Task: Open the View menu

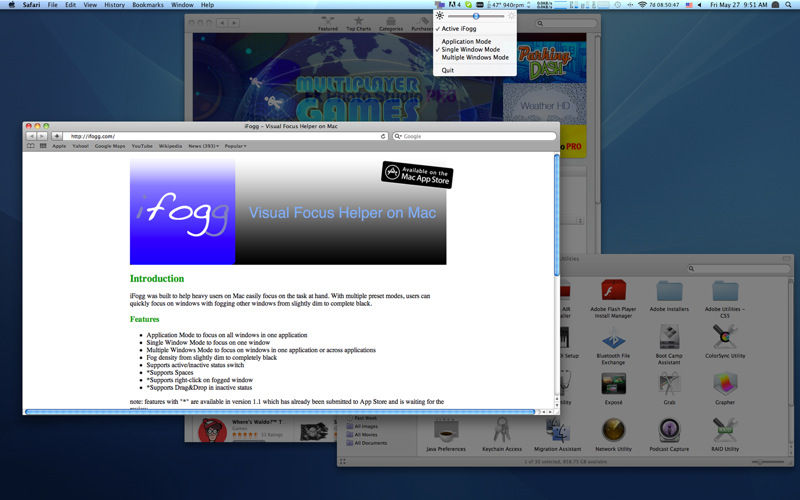Action: (90, 5)
